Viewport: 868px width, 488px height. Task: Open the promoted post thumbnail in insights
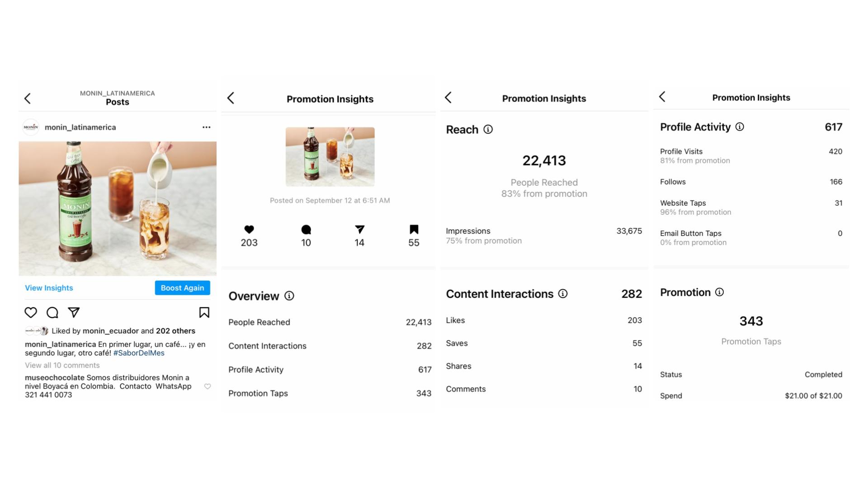pyautogui.click(x=330, y=157)
